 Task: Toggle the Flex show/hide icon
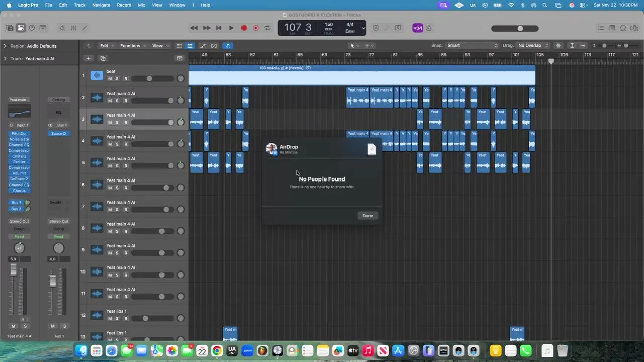coord(214,46)
